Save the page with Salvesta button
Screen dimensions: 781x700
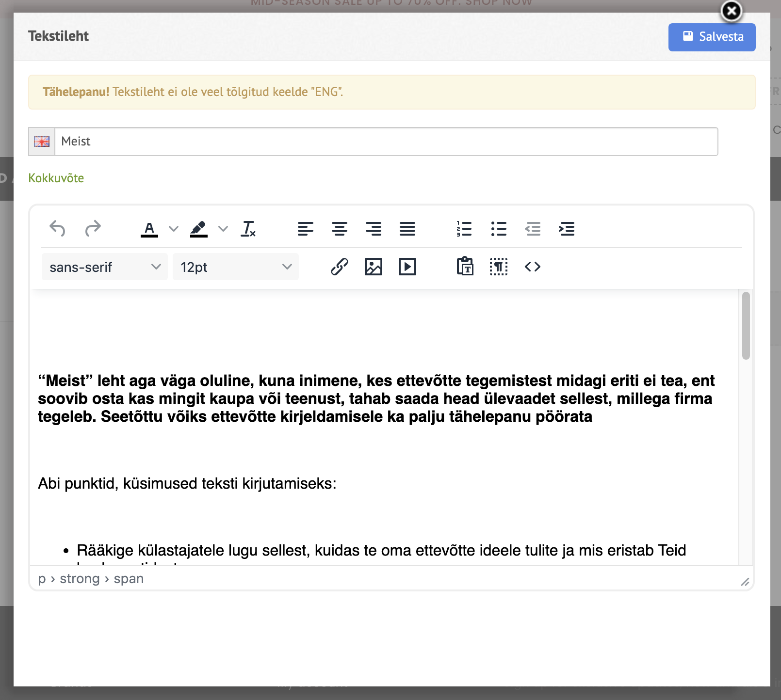click(712, 37)
